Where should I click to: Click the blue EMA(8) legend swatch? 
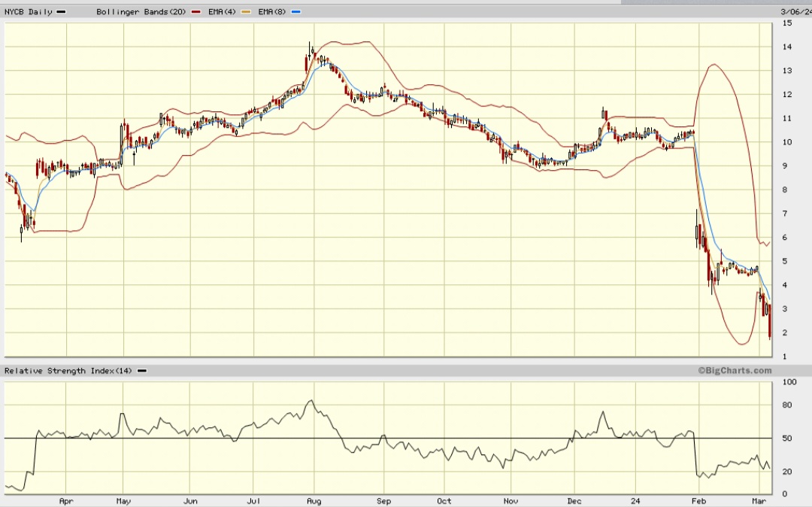tap(295, 11)
